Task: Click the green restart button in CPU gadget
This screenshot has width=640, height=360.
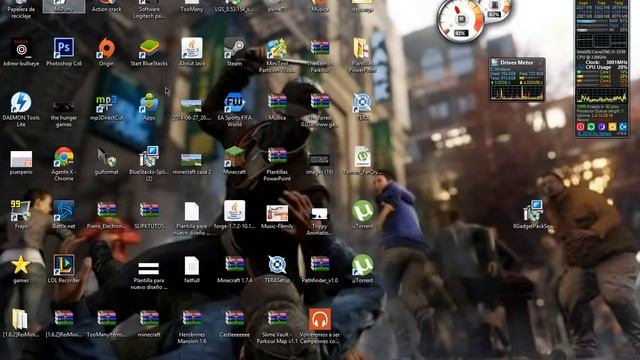Action: [x=591, y=127]
